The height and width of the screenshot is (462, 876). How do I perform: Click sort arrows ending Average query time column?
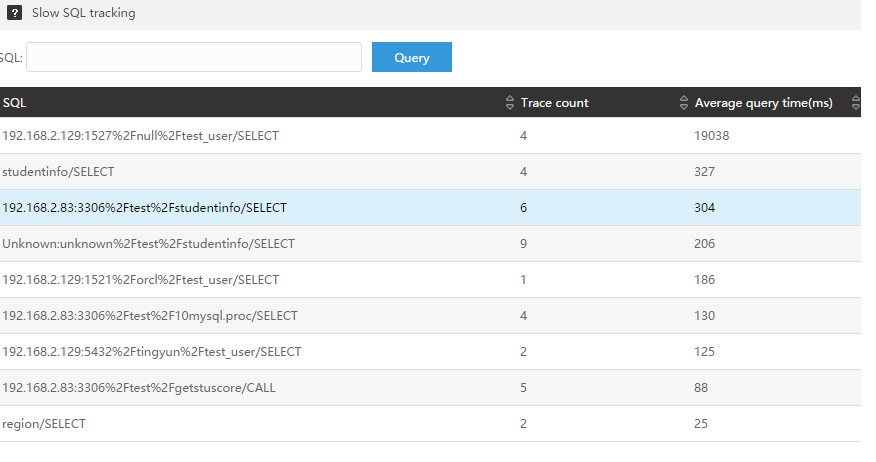click(855, 103)
